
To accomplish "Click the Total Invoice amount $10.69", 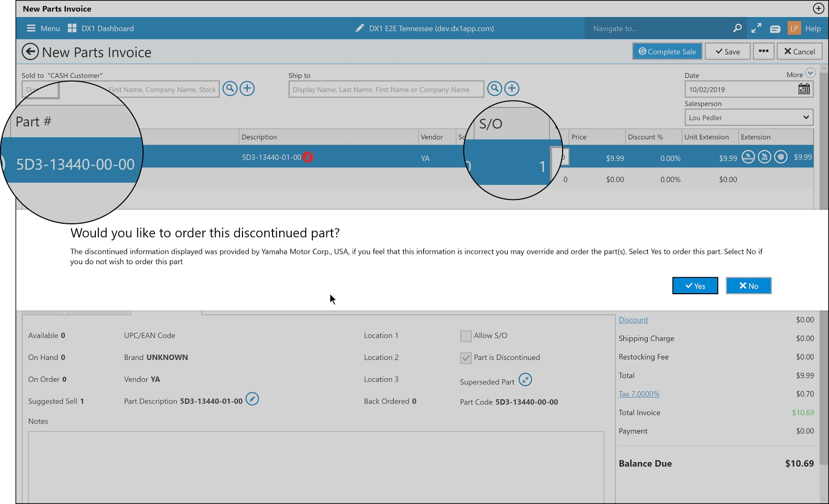I will coord(803,412).
